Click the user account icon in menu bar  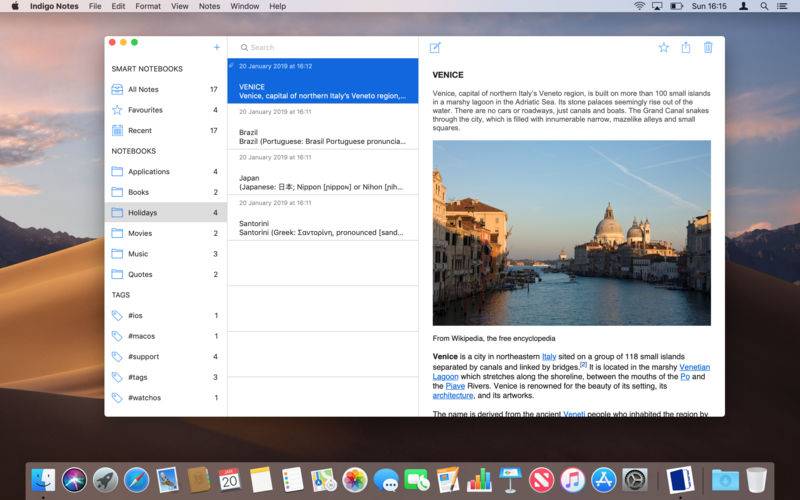tap(744, 6)
